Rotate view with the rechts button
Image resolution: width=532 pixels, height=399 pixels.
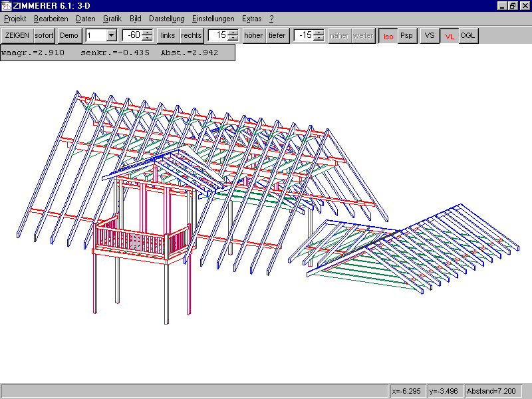[191, 35]
